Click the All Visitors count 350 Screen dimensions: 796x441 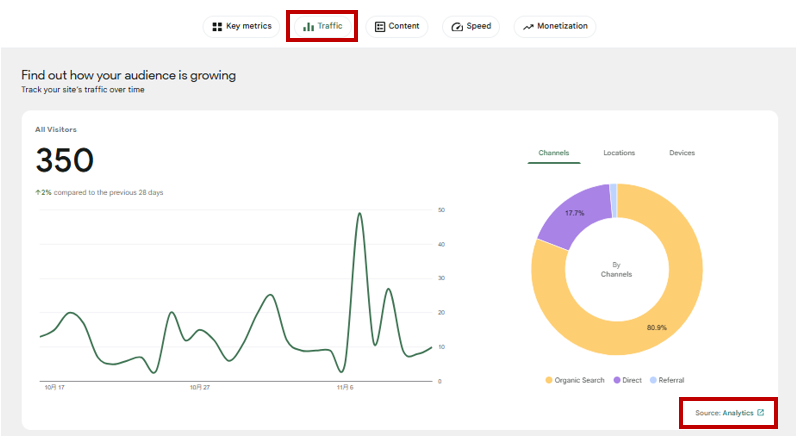(65, 160)
